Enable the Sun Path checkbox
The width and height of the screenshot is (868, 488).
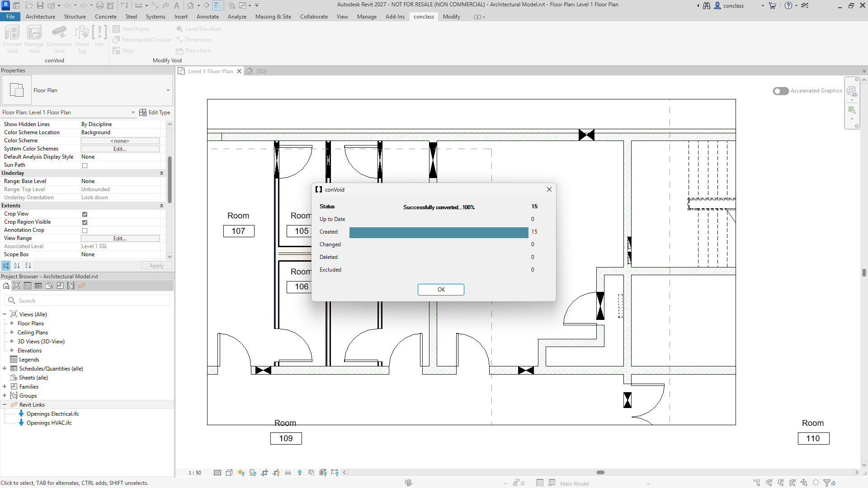85,165
